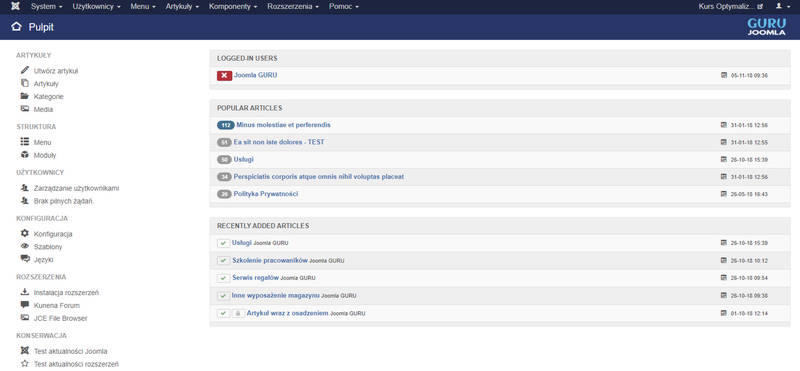Viewport: 800px width, 371px height.
Task: Toggle published checkmark for Artykuł wraz z osadzeniem
Action: pyautogui.click(x=223, y=313)
